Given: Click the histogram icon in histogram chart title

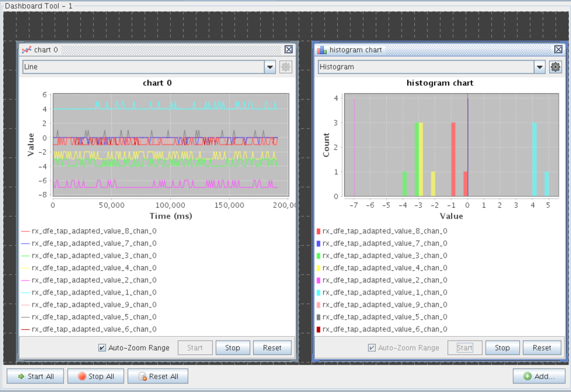Looking at the screenshot, I should (321, 49).
